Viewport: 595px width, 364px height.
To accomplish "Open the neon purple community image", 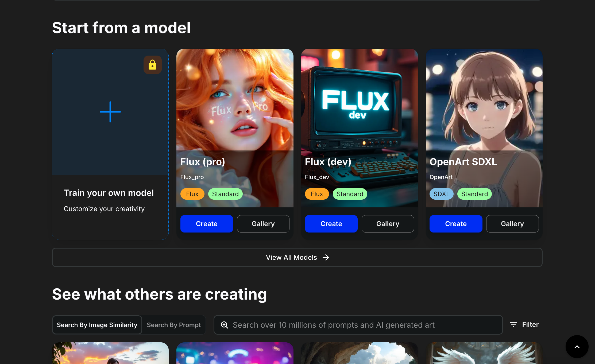I will pos(235,353).
